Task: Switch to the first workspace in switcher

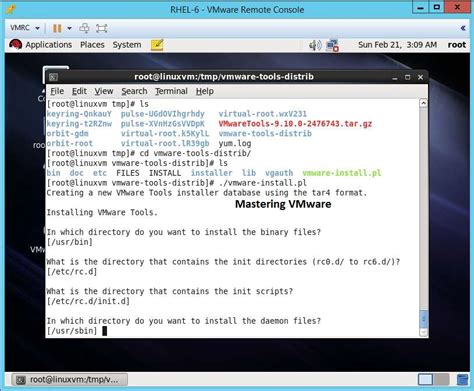Action: (x=426, y=379)
